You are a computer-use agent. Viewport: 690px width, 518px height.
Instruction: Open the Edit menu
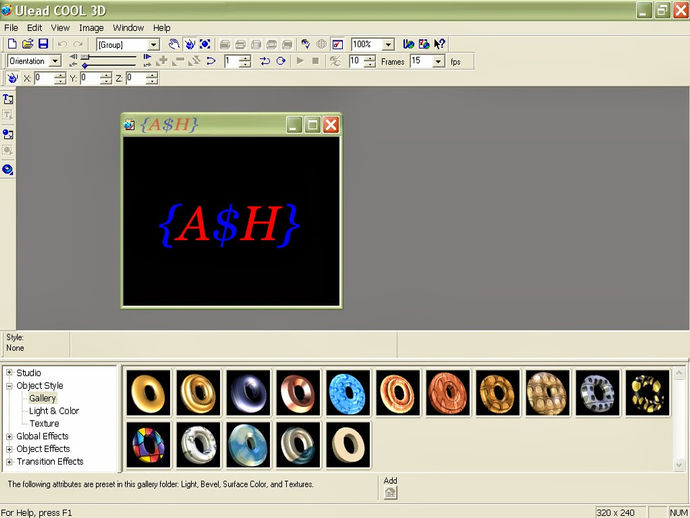[34, 28]
